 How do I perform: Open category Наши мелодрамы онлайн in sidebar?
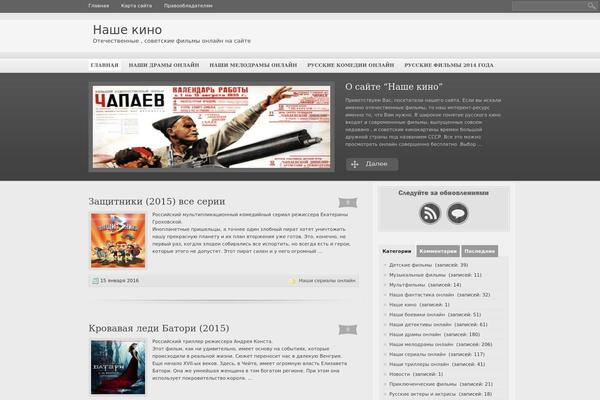(421, 344)
